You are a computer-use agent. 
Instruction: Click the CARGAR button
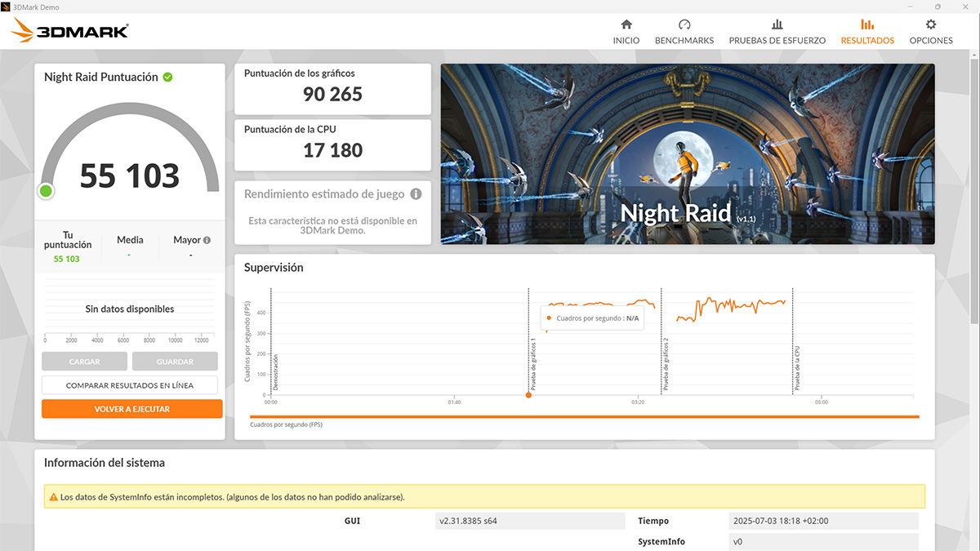[85, 362]
